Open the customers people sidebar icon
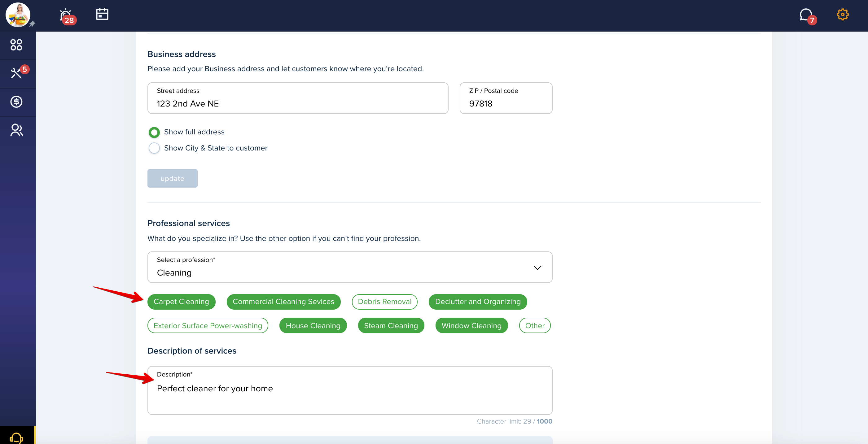Image resolution: width=868 pixels, height=444 pixels. click(x=16, y=130)
